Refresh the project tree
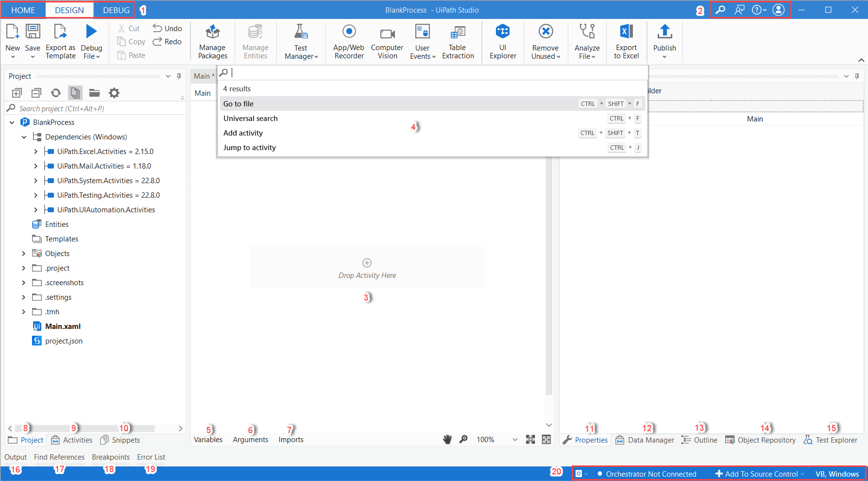 [55, 92]
